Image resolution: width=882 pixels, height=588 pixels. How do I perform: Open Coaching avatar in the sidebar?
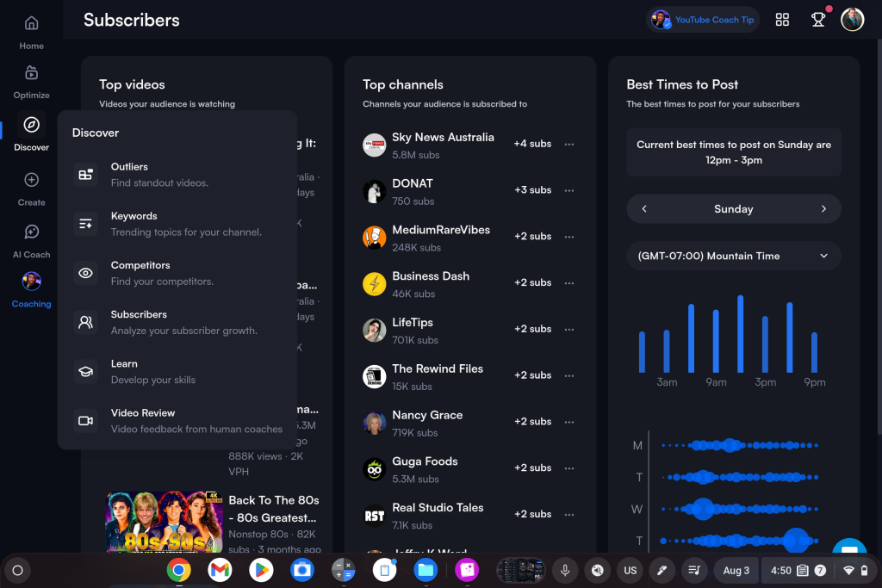[x=32, y=281]
